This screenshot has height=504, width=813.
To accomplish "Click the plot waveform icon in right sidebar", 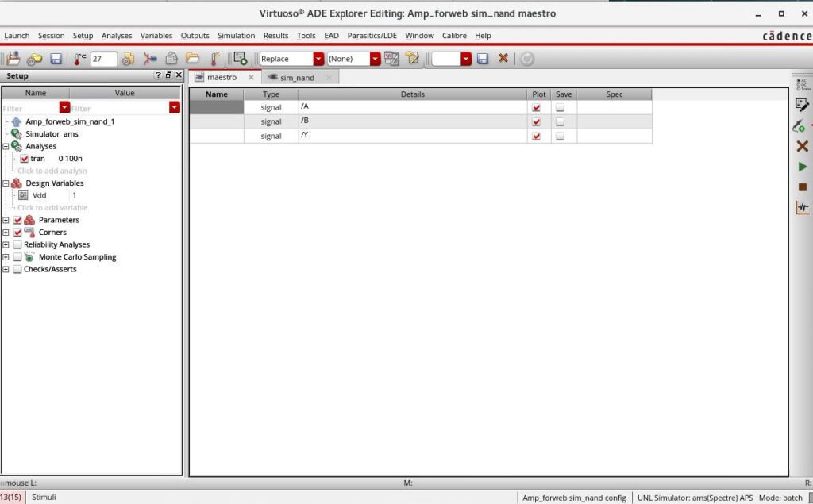I will [x=802, y=208].
